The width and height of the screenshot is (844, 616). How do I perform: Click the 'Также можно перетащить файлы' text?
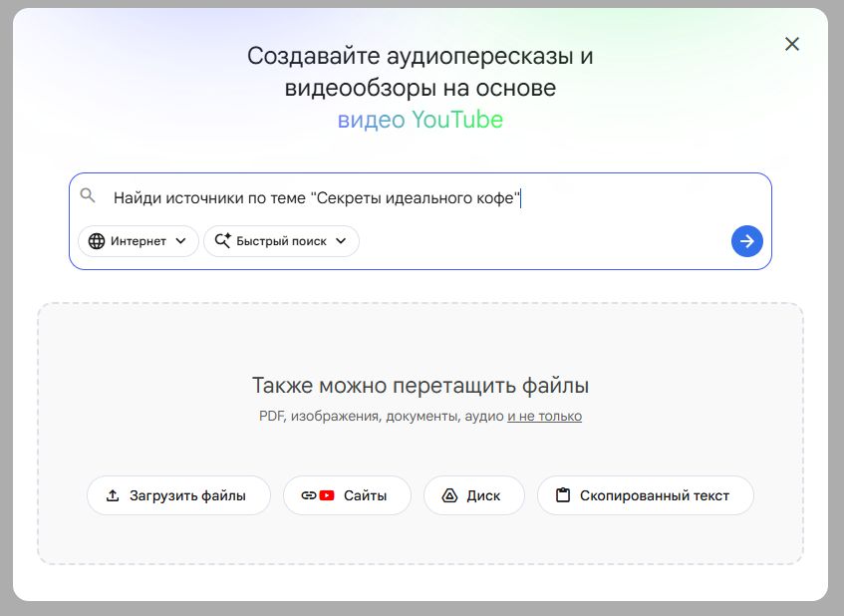tap(421, 386)
